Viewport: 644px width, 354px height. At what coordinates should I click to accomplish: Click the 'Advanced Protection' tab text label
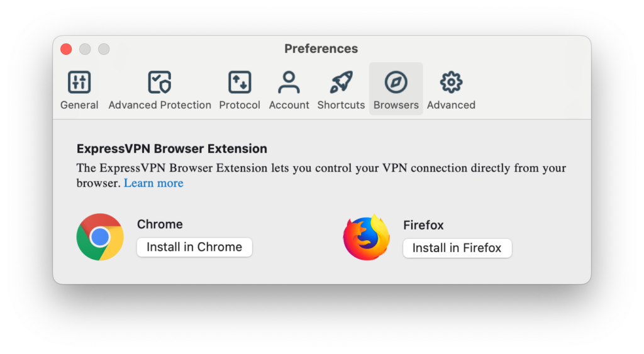click(x=160, y=105)
